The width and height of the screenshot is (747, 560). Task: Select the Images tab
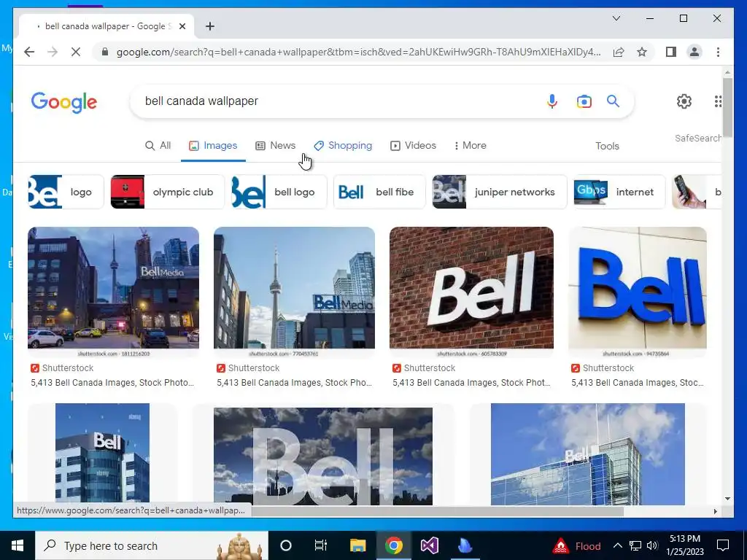pos(213,145)
